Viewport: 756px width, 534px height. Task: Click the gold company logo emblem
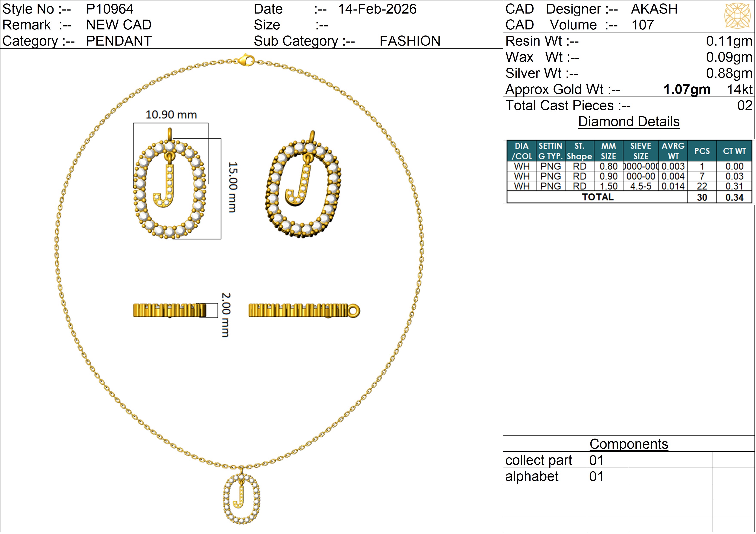[737, 16]
